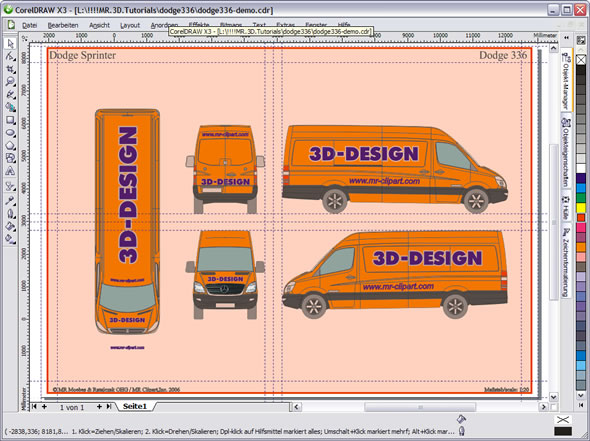Click the '1 von 1' page counter
Screen dimensions: 590x441
pos(72,407)
